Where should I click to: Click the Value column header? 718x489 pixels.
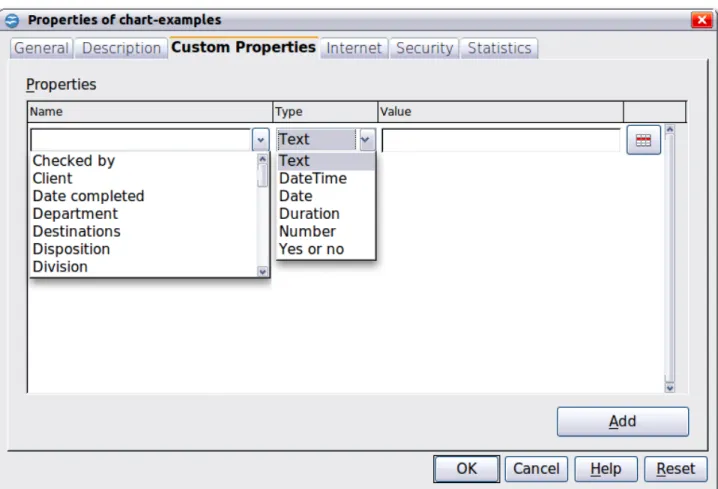coord(500,112)
